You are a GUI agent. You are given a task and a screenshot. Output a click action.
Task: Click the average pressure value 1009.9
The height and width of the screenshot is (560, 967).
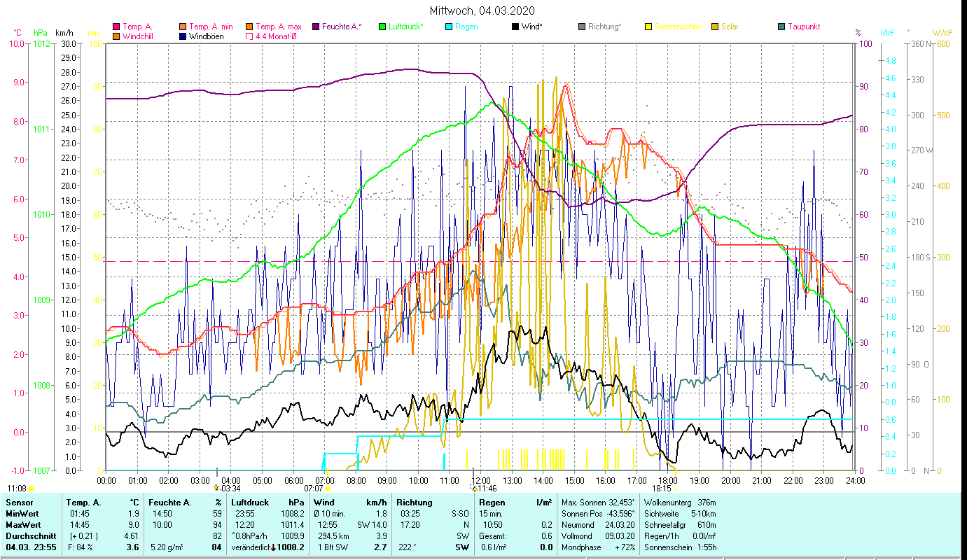[292, 536]
